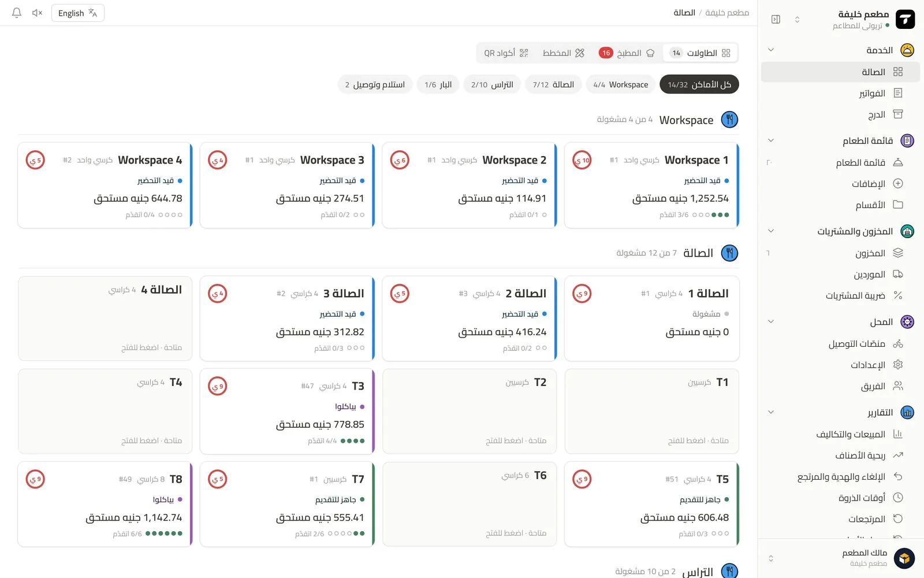This screenshot has height=578, width=924.
Task: Collapse the قائمة الطعام section chevron
Action: coord(770,140)
